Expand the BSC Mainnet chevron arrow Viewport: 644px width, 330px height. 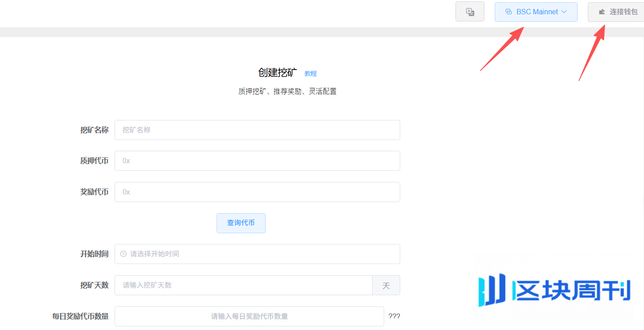coord(564,12)
